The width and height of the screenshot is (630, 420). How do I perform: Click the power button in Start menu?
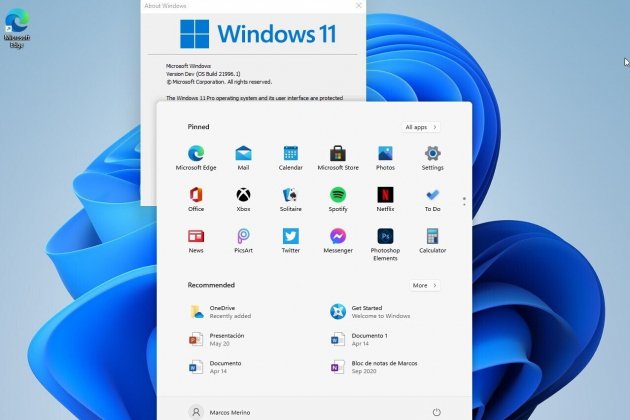tap(437, 412)
